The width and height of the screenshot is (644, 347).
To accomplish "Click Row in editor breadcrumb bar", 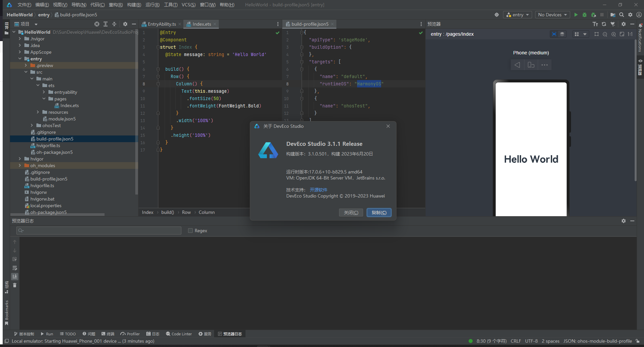I will point(186,212).
